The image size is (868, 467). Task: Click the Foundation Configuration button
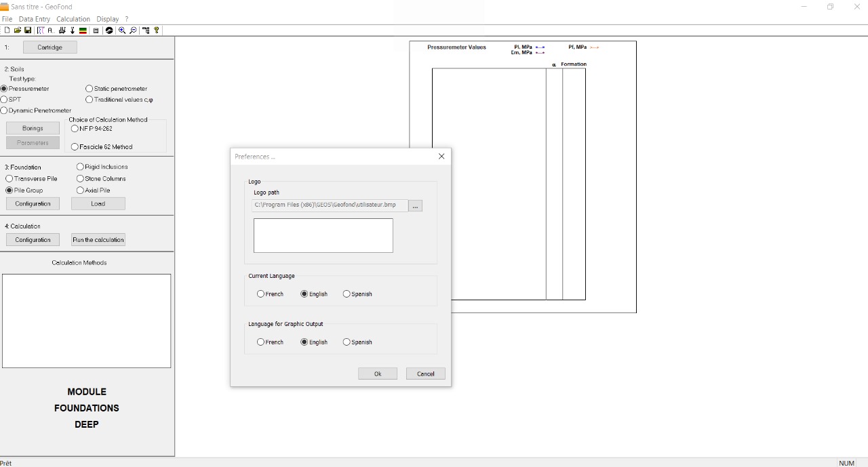click(33, 203)
